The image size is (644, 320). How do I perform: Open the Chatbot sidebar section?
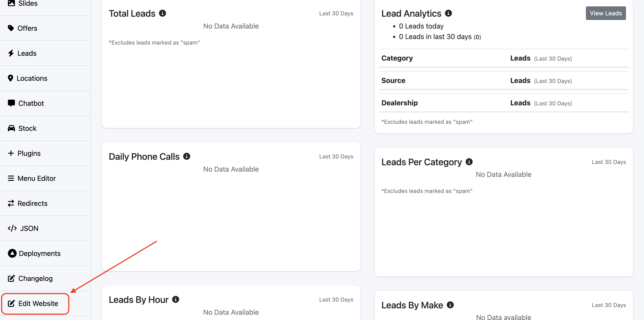pyautogui.click(x=31, y=103)
